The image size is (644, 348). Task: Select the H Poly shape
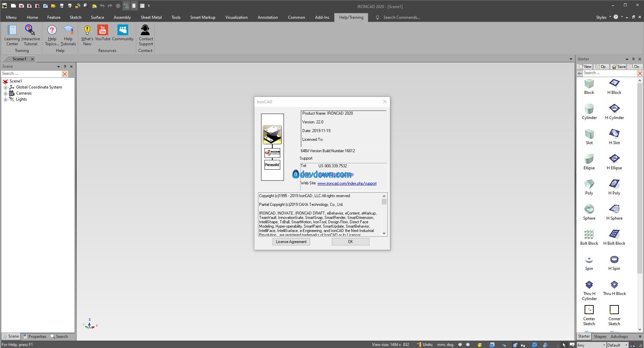(614, 187)
